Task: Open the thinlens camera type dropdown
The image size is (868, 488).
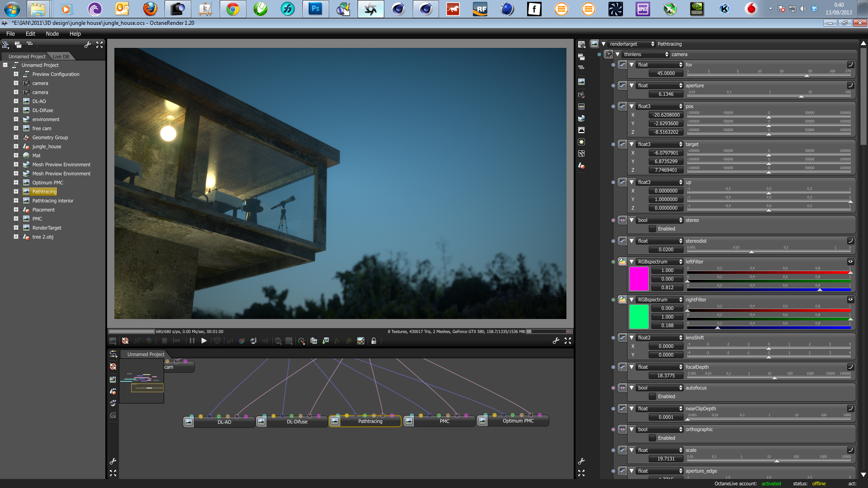Action: (x=645, y=54)
